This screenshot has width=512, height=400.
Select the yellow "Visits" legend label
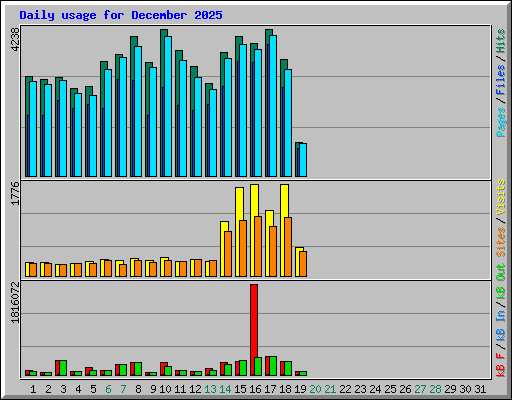(501, 198)
